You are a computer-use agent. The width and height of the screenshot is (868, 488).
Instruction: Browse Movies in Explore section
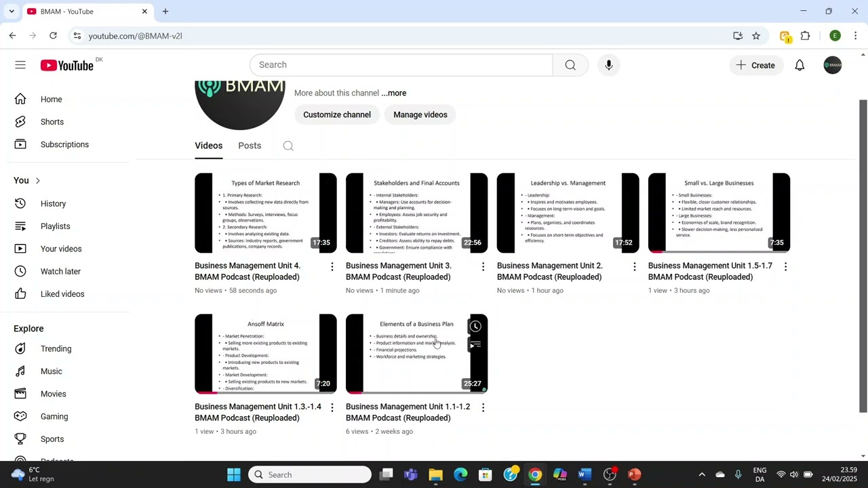53,394
